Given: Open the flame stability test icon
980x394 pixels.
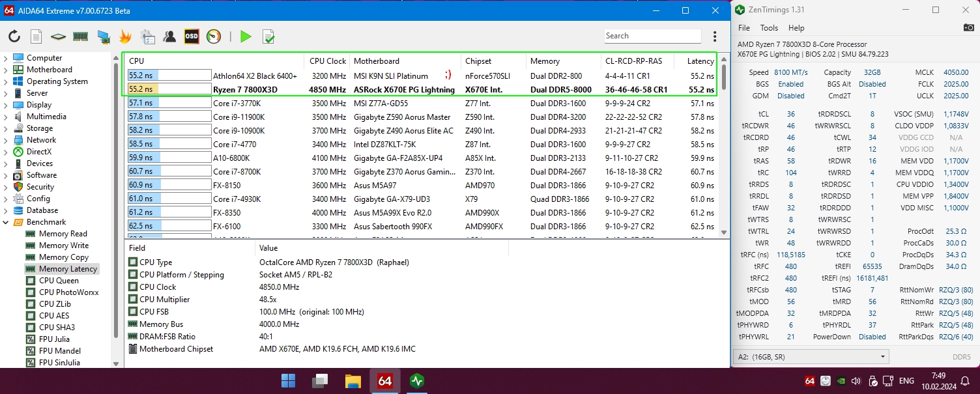Looking at the screenshot, I should pyautogui.click(x=125, y=36).
